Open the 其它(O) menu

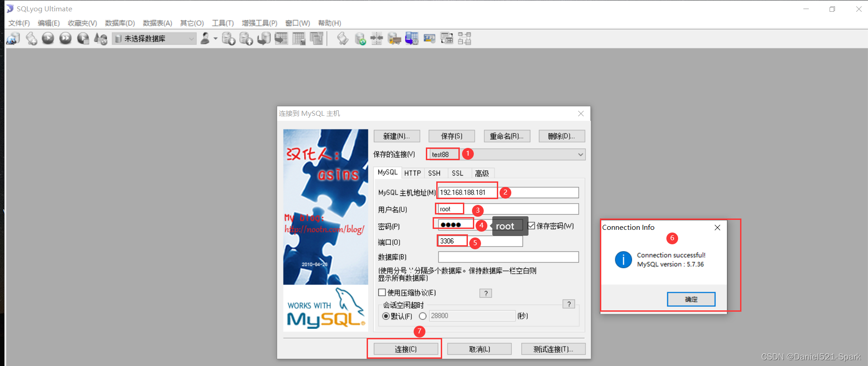point(192,23)
